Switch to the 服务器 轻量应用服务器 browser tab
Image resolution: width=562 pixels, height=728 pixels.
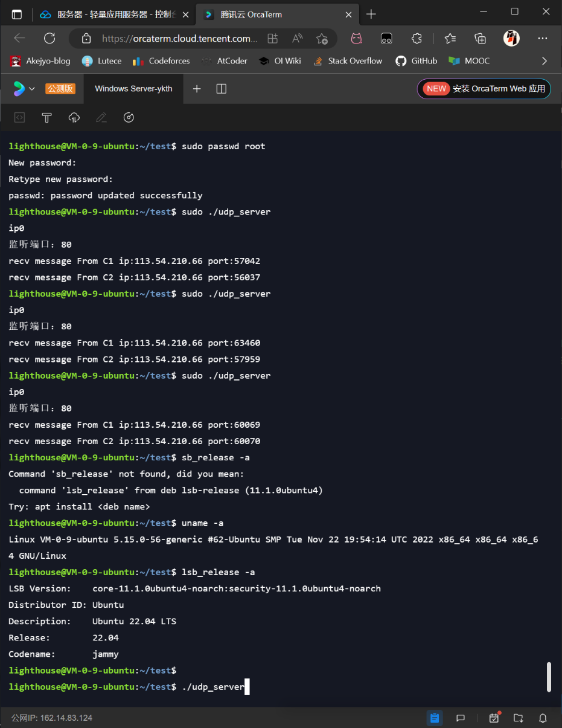point(115,14)
